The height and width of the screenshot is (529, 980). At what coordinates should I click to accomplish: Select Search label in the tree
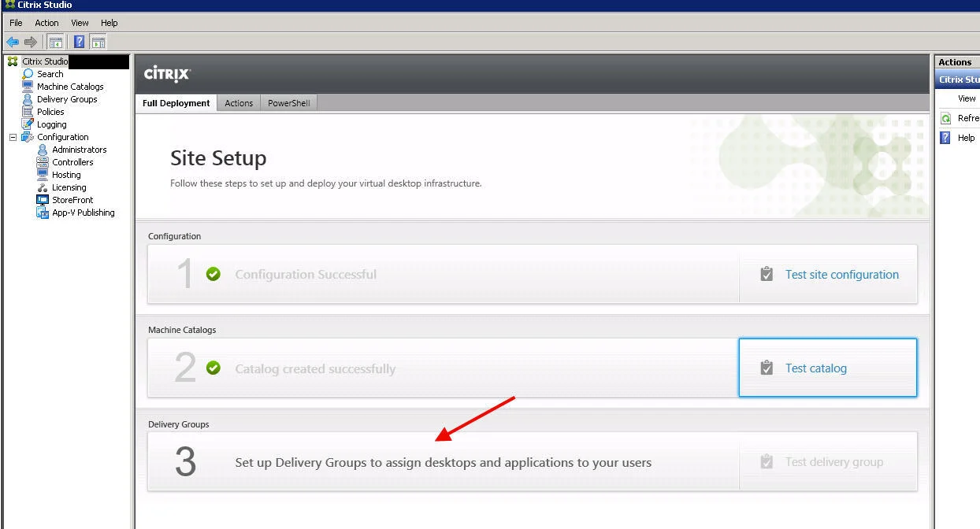pos(50,74)
